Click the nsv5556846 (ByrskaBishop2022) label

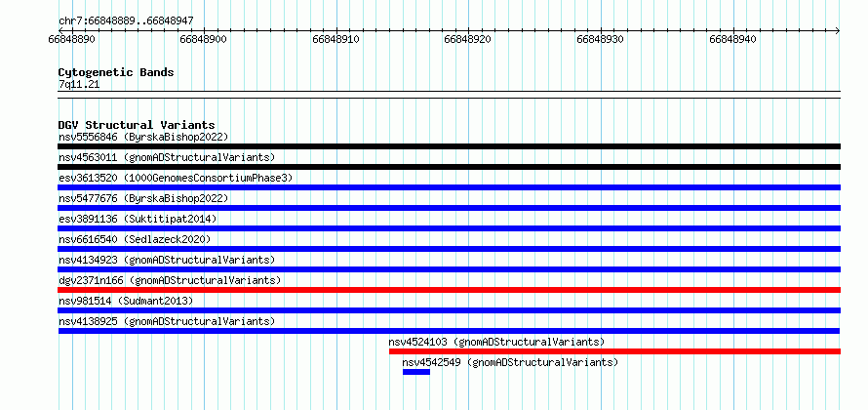click(143, 137)
